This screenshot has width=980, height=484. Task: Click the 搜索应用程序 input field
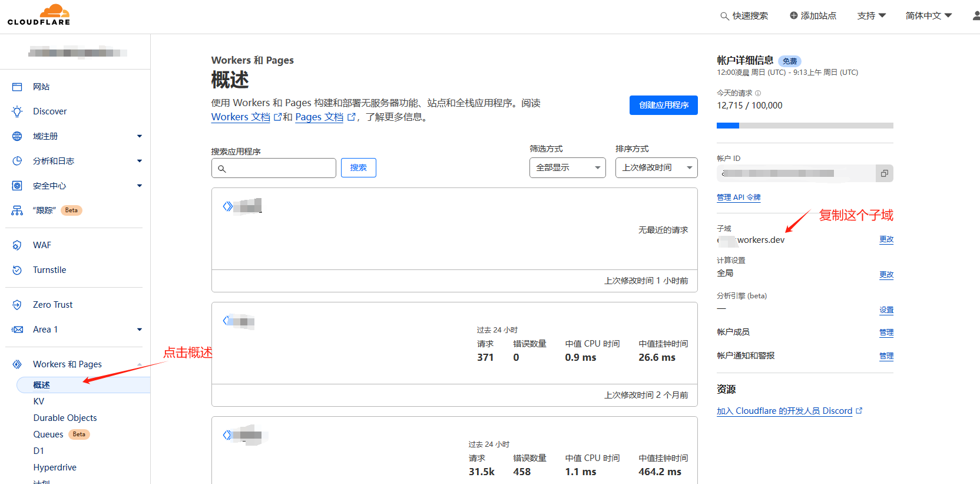click(274, 168)
